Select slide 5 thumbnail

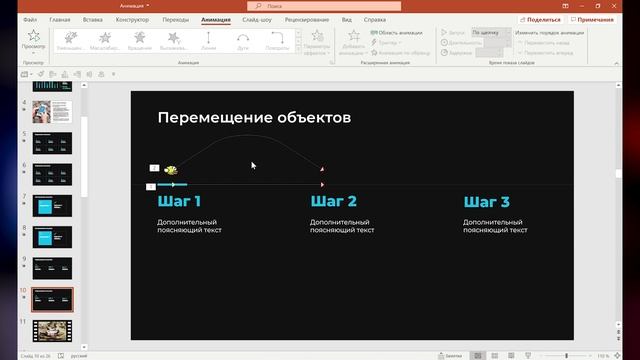click(x=52, y=143)
